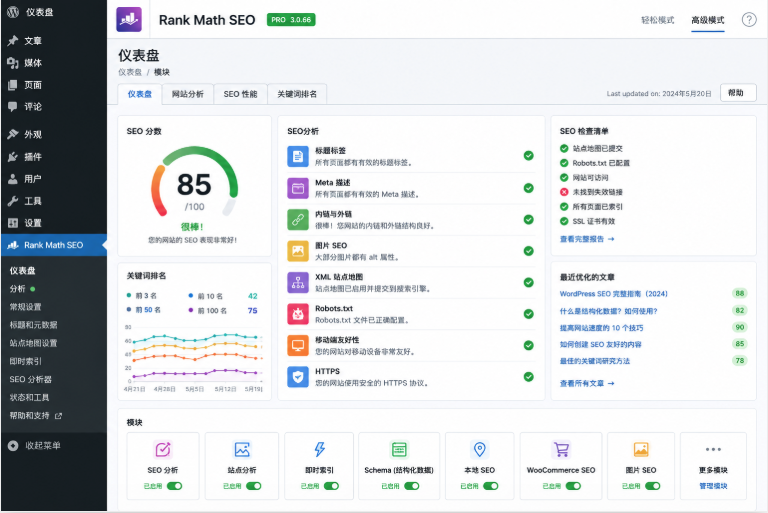Click the Schema (结构化数据) module icon

pyautogui.click(x=399, y=449)
